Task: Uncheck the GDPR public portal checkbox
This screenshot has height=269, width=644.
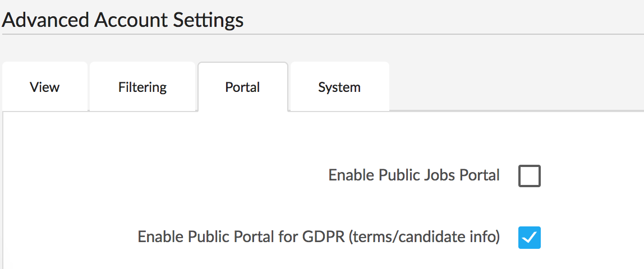Action: pos(530,238)
